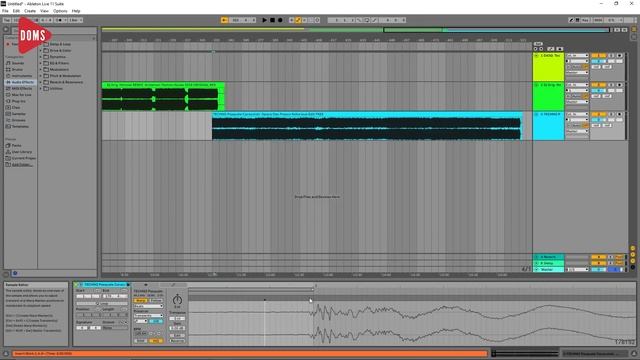
Task: Expand the Dynamics folder
Action: [41, 57]
